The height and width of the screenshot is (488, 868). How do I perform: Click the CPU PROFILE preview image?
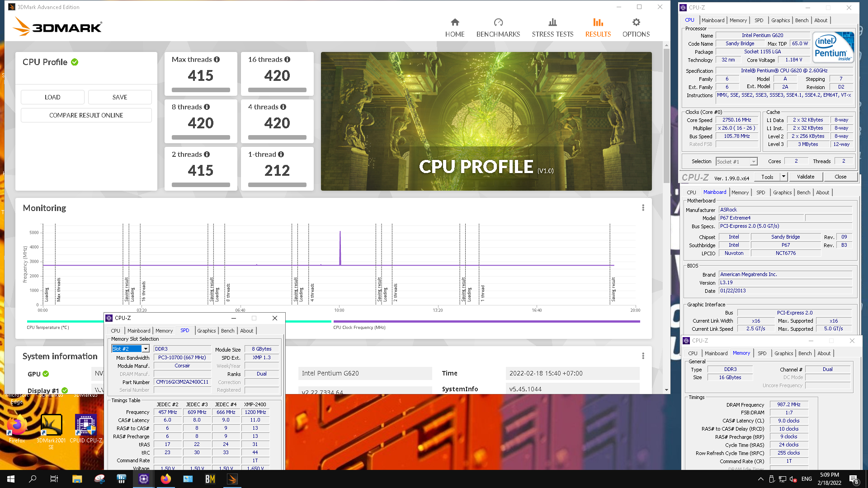[x=486, y=121]
